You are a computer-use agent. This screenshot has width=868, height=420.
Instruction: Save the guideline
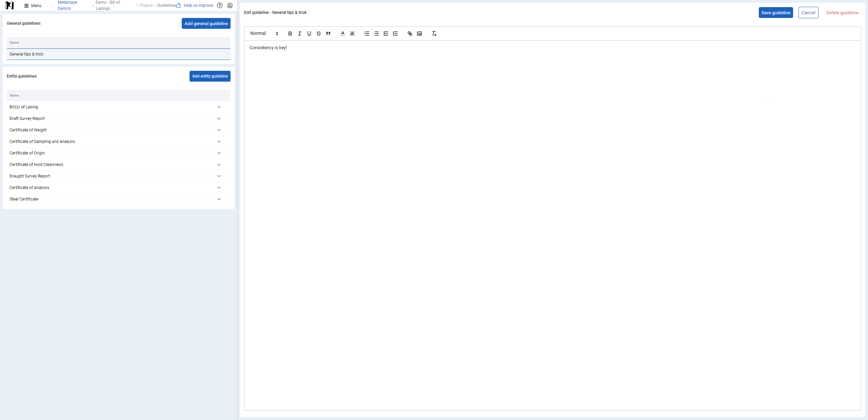(776, 13)
